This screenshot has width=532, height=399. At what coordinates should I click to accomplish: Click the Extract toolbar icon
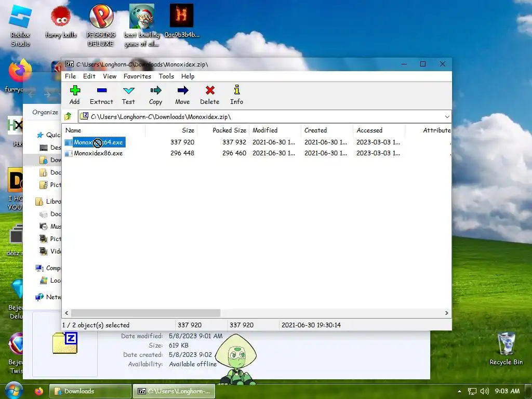click(x=101, y=95)
